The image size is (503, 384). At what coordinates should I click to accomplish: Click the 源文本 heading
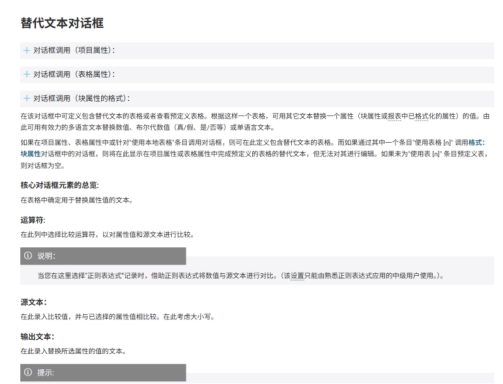[34, 302]
